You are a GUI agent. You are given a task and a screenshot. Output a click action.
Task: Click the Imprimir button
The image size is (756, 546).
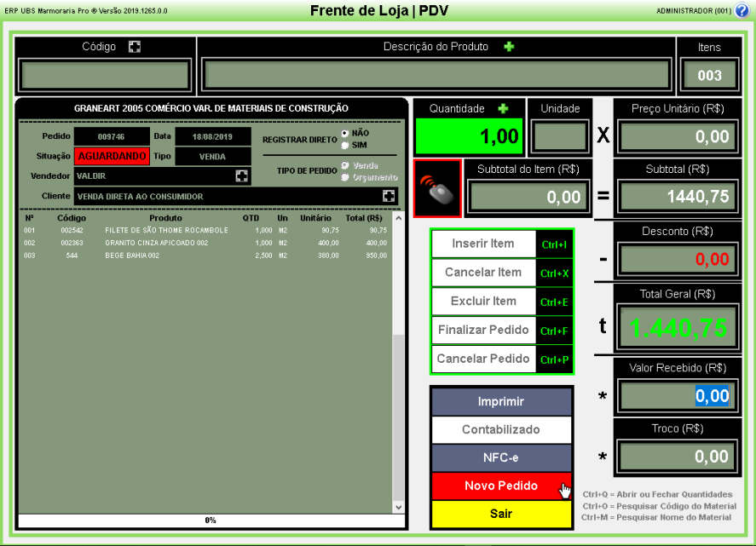(501, 401)
